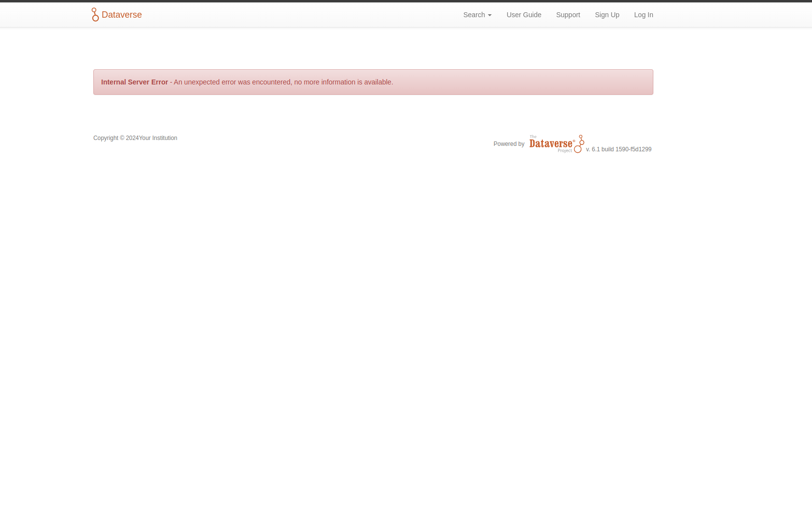Go to the Support page
Screen dimensions: 812x505
point(568,15)
